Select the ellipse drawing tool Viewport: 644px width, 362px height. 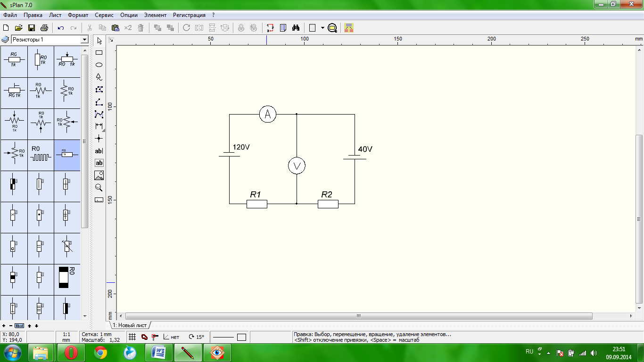(99, 65)
